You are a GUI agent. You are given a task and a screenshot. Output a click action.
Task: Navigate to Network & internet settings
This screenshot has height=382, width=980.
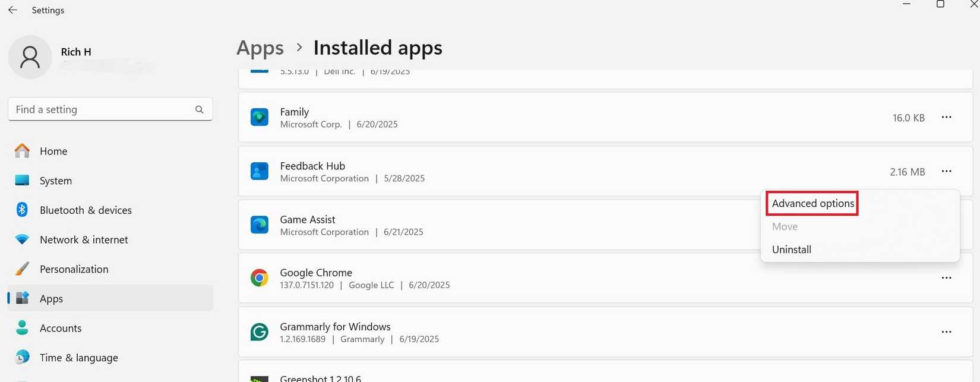click(x=84, y=240)
